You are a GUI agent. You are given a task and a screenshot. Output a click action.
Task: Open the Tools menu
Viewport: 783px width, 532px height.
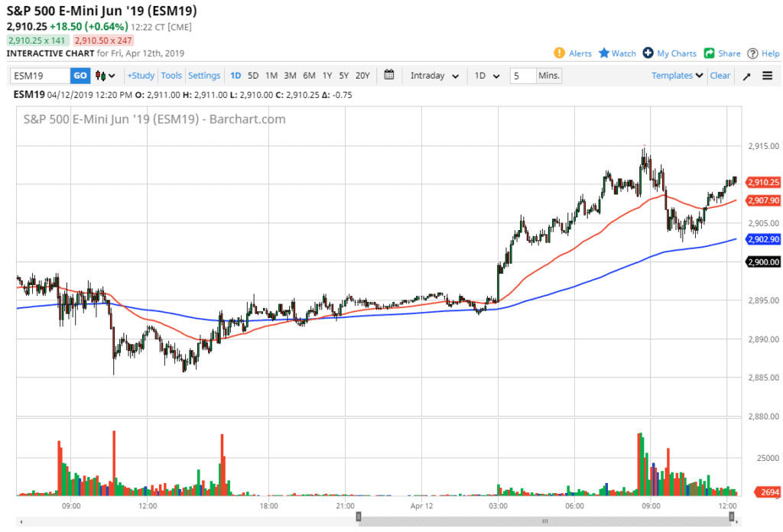coord(171,76)
